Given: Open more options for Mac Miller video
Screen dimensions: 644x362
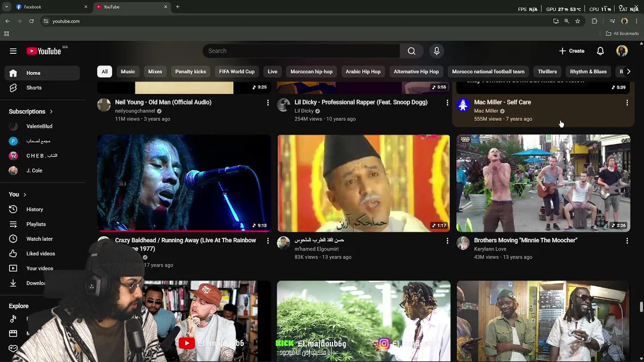Looking at the screenshot, I should pyautogui.click(x=627, y=103).
